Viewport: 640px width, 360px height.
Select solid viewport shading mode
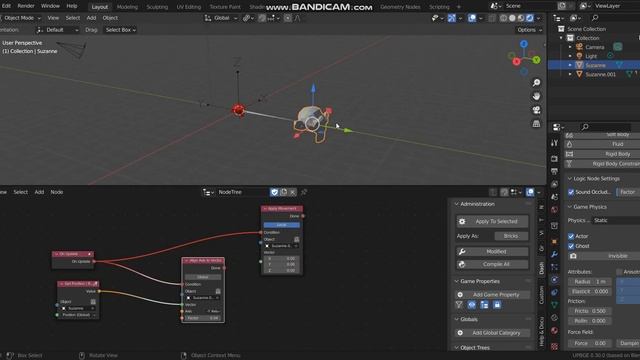pos(512,18)
